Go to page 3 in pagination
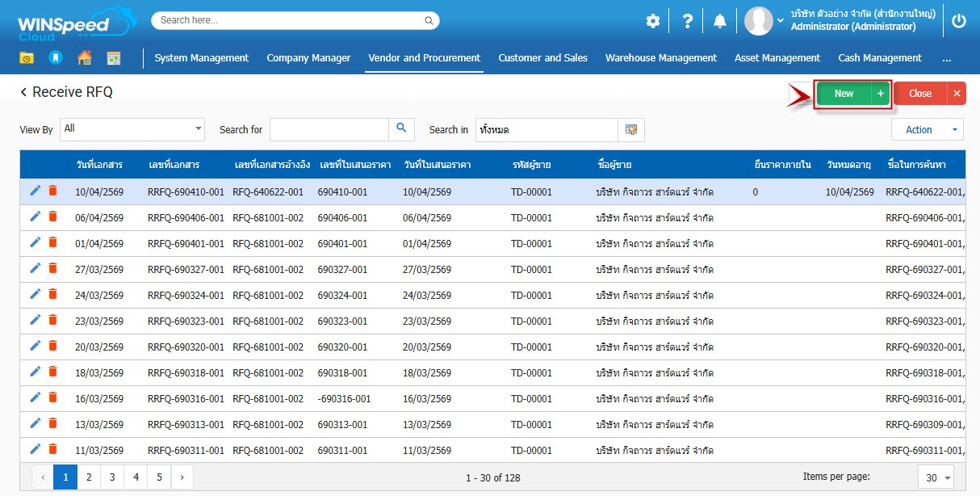This screenshot has width=980, height=496. click(x=112, y=477)
